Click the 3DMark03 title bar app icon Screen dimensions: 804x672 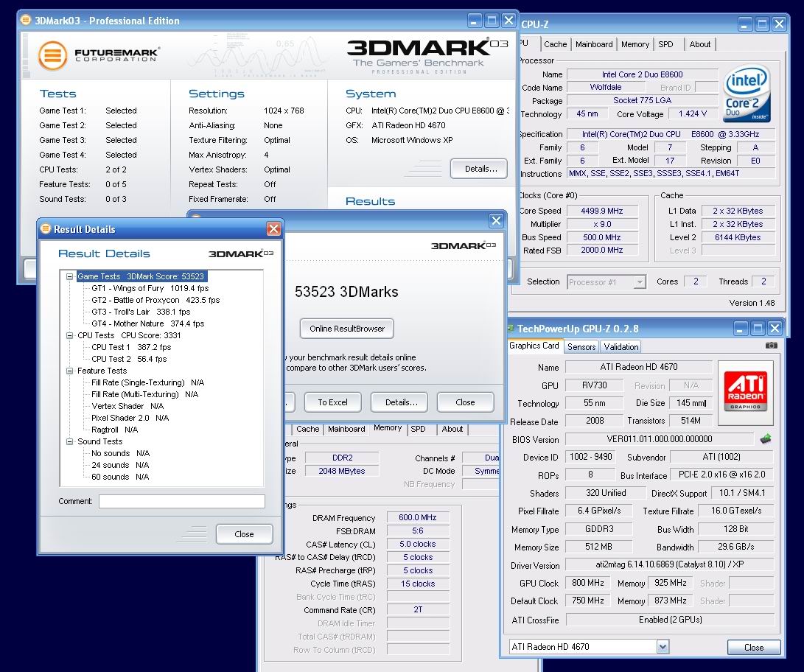26,20
